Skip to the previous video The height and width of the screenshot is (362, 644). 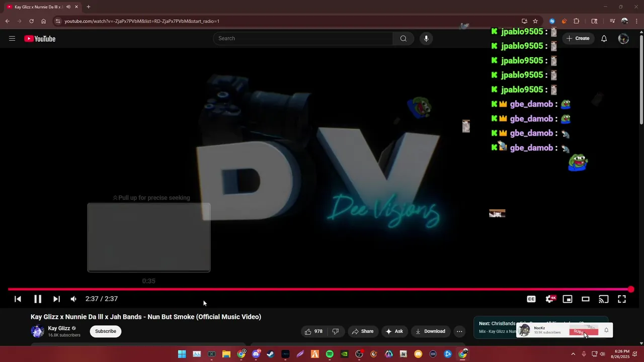18,299
